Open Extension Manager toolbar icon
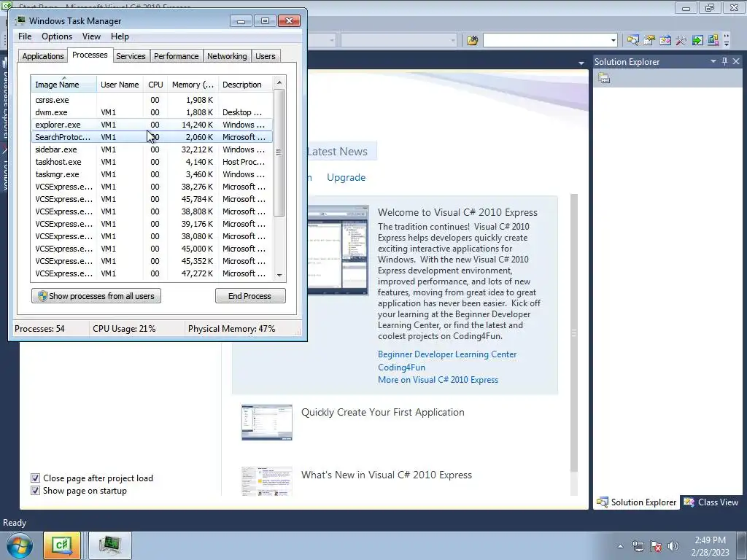 click(713, 41)
